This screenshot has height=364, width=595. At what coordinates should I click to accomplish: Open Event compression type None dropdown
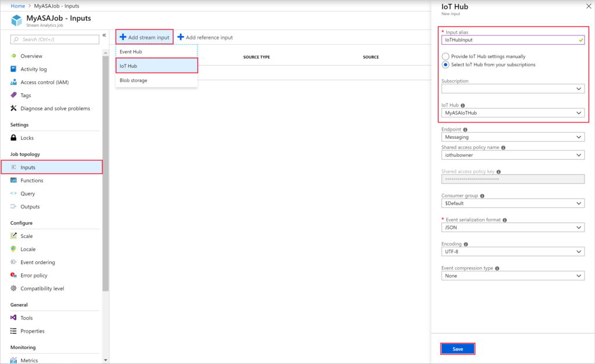tap(513, 276)
